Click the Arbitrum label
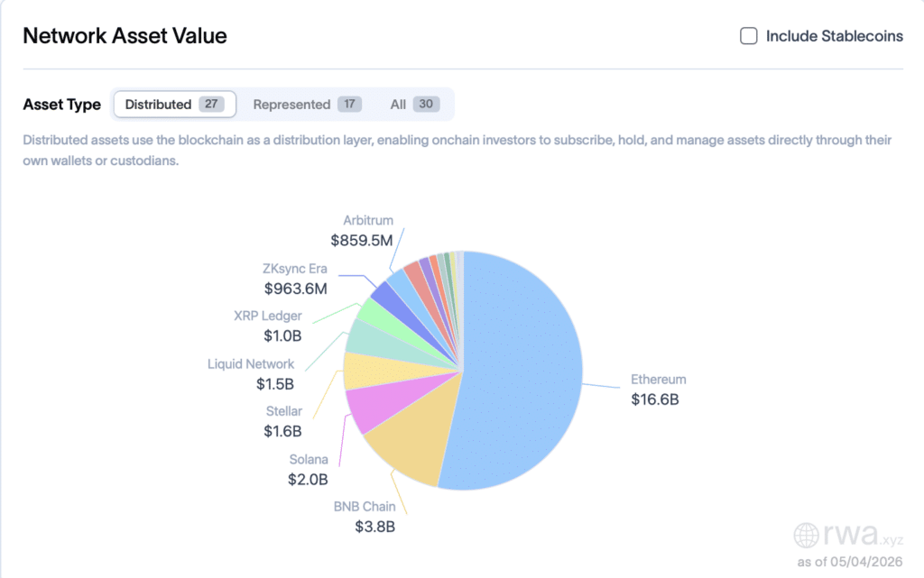Screen dimensions: 924x578 coord(368,221)
